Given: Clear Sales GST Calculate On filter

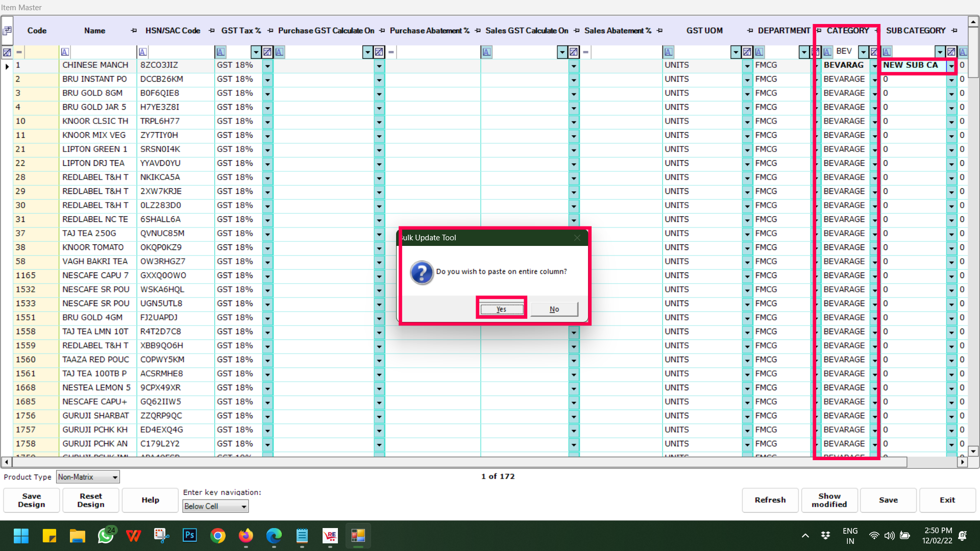Looking at the screenshot, I should pos(574,52).
